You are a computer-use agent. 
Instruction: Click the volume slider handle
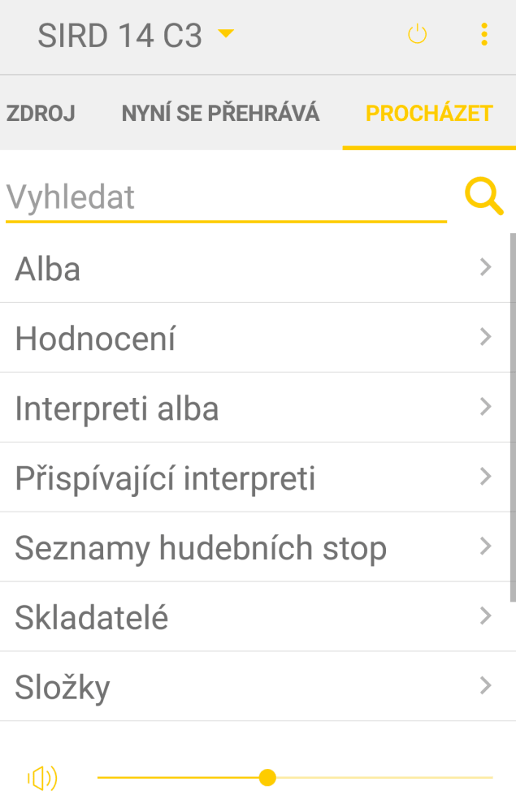(x=267, y=778)
